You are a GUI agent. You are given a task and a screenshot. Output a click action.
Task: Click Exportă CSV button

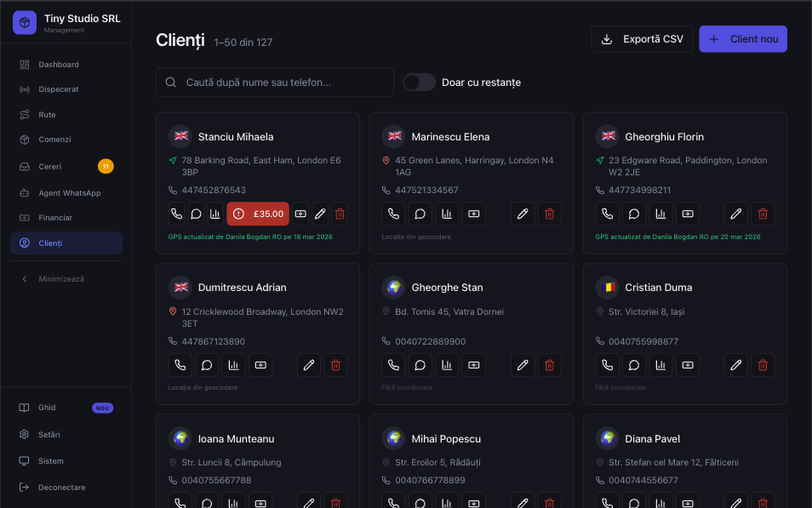coord(642,39)
